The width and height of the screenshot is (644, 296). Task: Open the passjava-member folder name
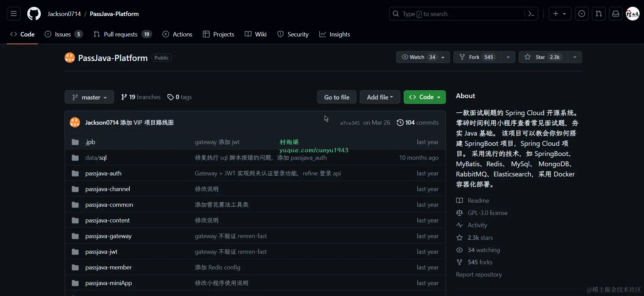108,267
